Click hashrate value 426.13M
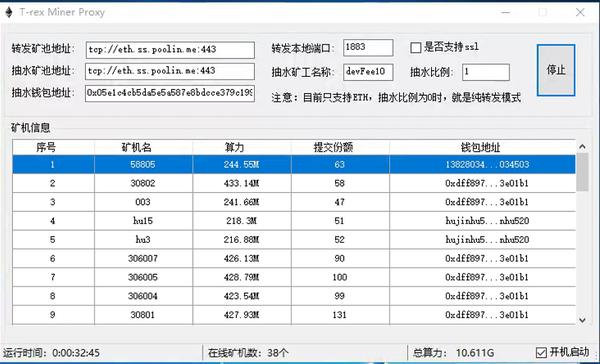This screenshot has height=364, width=600. click(x=241, y=258)
